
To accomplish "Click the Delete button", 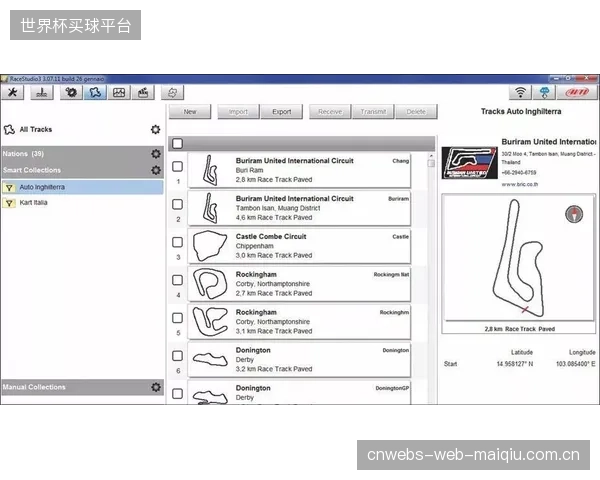I will coord(416,112).
